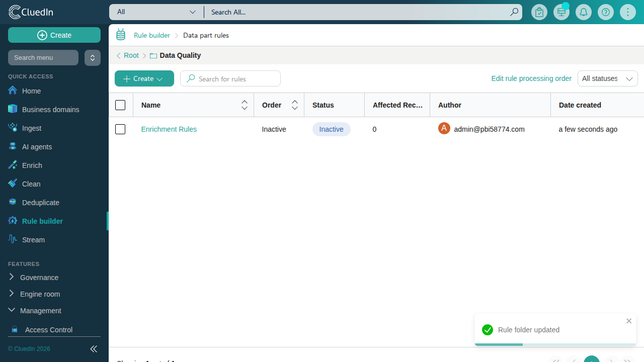Go to Deduplicate in the sidebar

pyautogui.click(x=41, y=203)
